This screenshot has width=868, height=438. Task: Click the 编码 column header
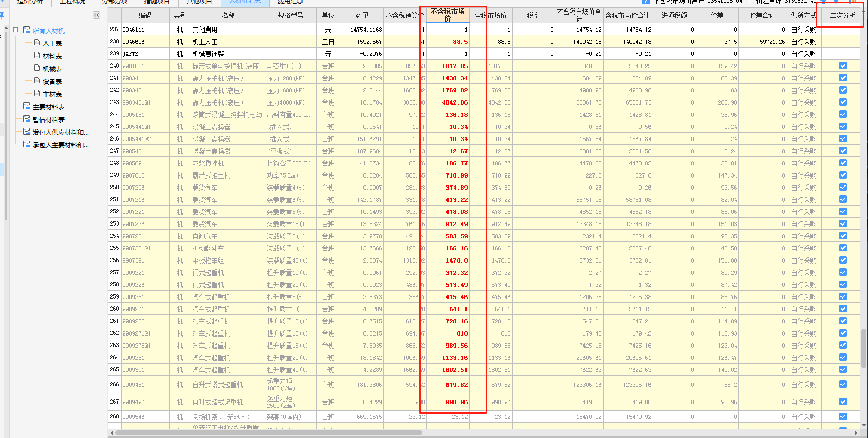point(145,15)
